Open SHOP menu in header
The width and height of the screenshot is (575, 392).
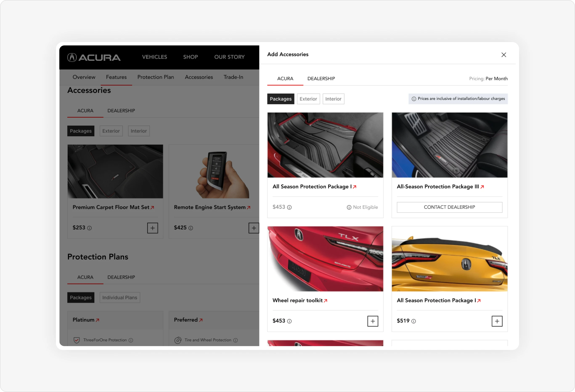point(191,57)
